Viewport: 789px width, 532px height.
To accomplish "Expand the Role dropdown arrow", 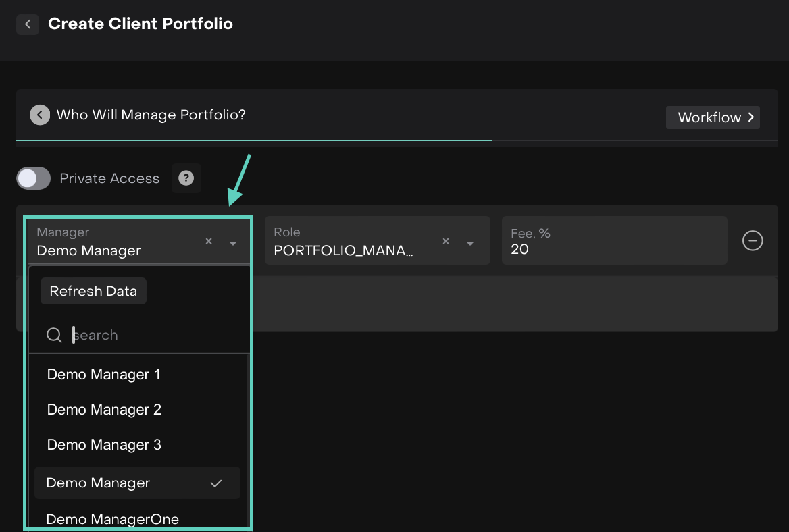I will 470,243.
